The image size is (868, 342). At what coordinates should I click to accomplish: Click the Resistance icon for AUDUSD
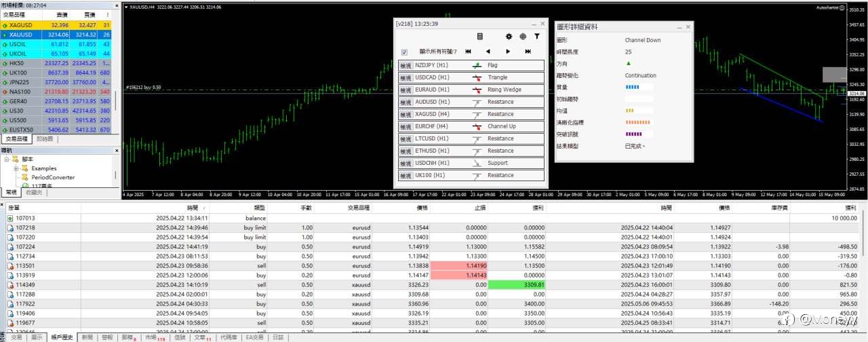pyautogui.click(x=477, y=102)
